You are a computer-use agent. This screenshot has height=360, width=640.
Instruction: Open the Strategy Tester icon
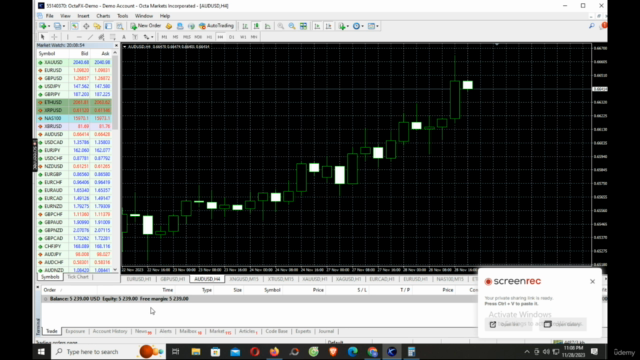[120, 26]
